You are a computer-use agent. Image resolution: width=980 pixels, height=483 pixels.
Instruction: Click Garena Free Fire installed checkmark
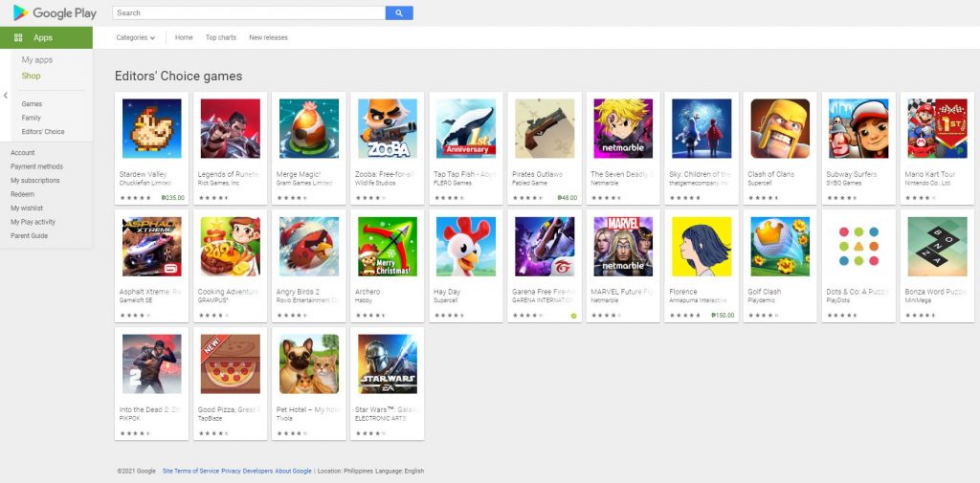point(574,316)
